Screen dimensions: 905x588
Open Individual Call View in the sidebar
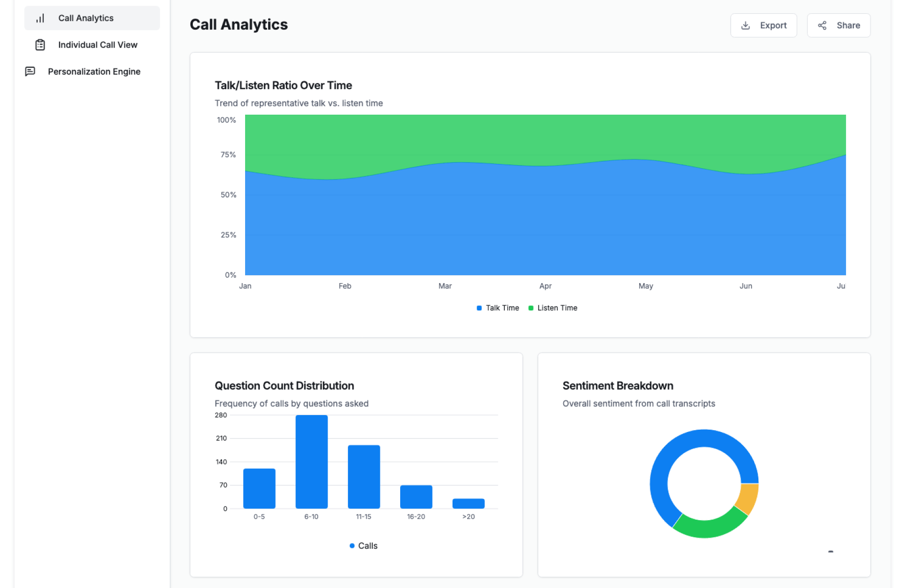click(x=98, y=45)
